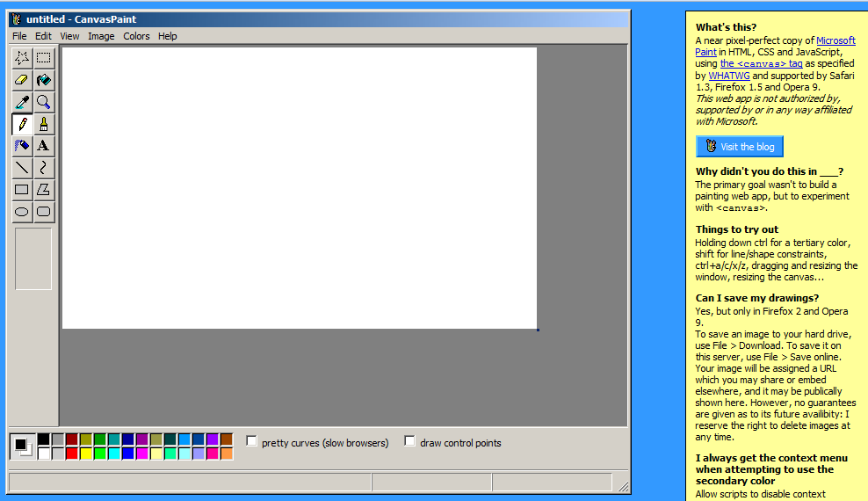Choose the bright green swatch
Image resolution: width=868 pixels, height=501 pixels.
(x=99, y=454)
